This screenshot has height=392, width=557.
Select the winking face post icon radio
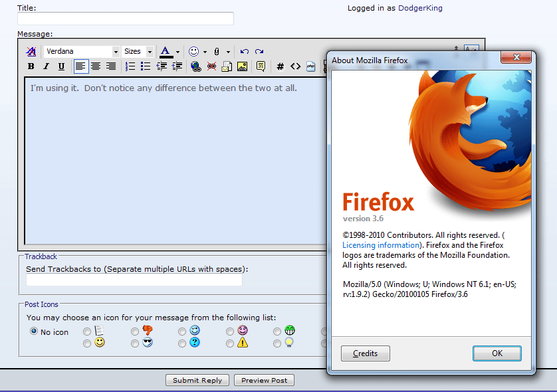pyautogui.click(x=182, y=332)
